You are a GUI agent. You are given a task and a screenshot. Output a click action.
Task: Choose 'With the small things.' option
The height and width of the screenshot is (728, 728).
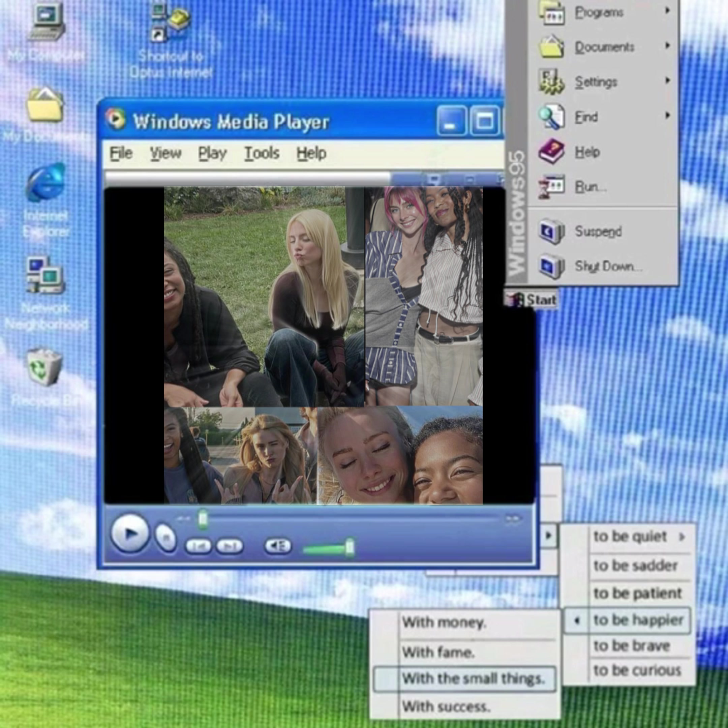(x=465, y=679)
